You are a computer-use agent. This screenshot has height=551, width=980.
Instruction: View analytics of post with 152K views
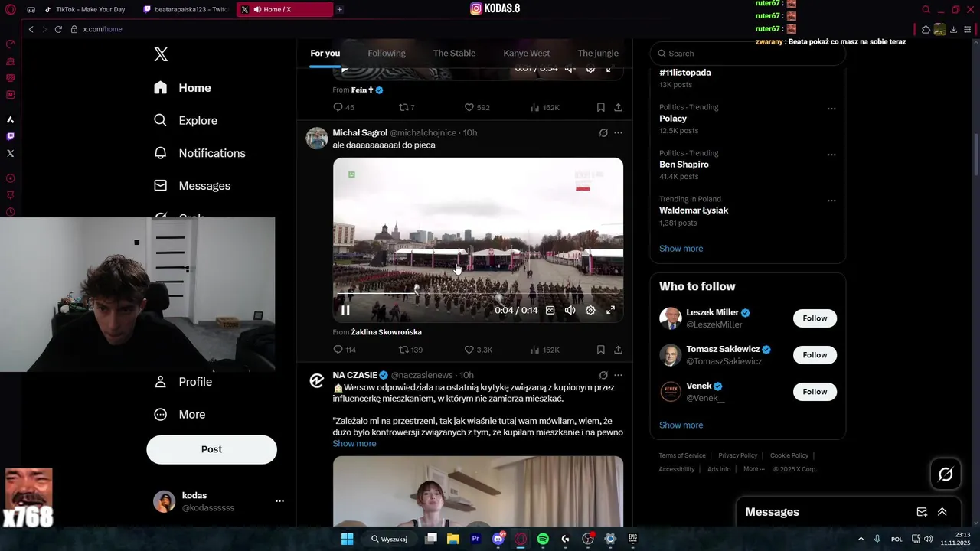pos(544,350)
